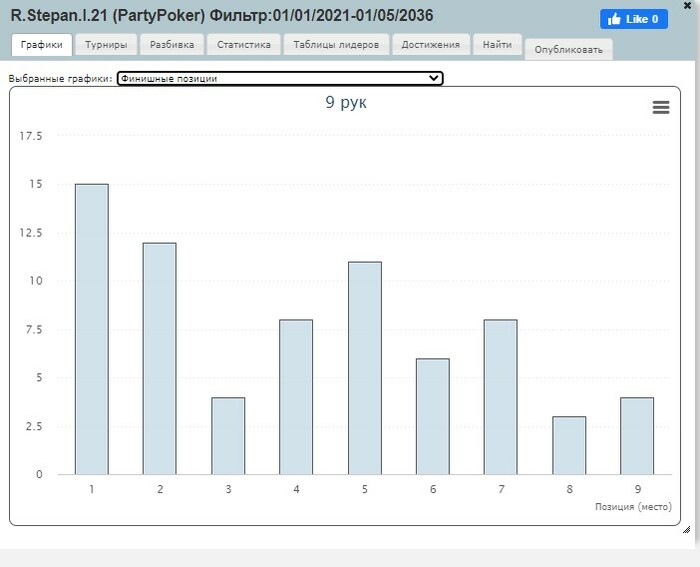Click the bar for position 1
This screenshot has height=567, width=700.
pos(92,329)
